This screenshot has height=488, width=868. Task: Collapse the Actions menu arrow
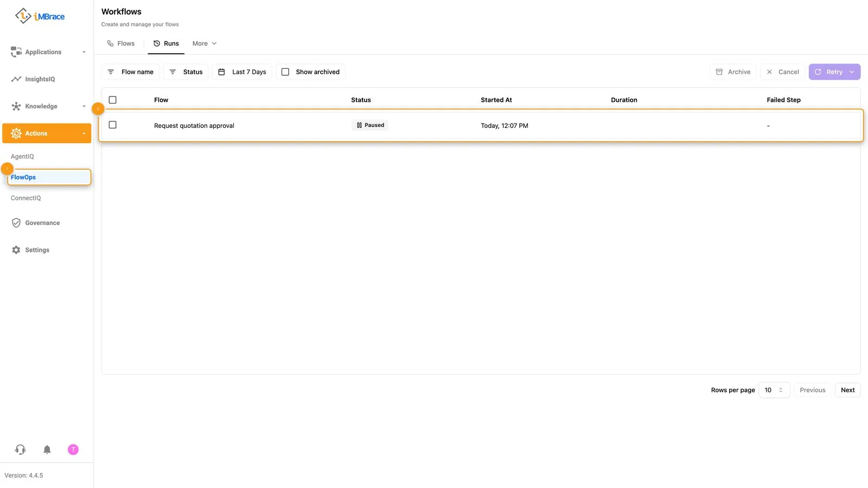coord(84,133)
